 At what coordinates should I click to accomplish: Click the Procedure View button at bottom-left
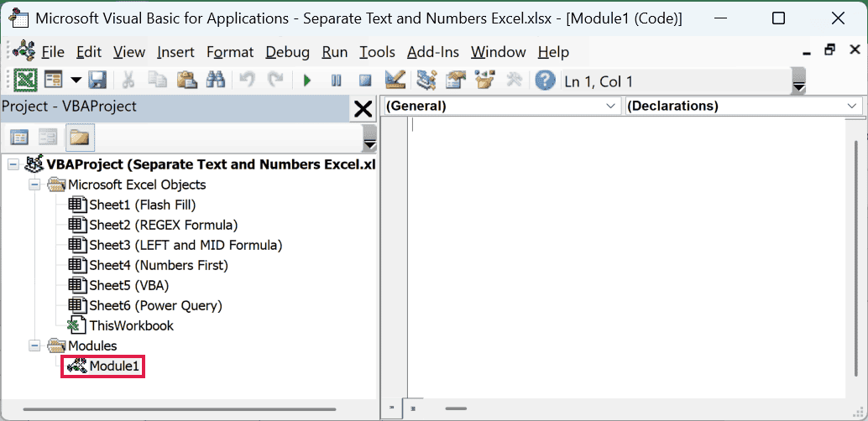coord(391,408)
